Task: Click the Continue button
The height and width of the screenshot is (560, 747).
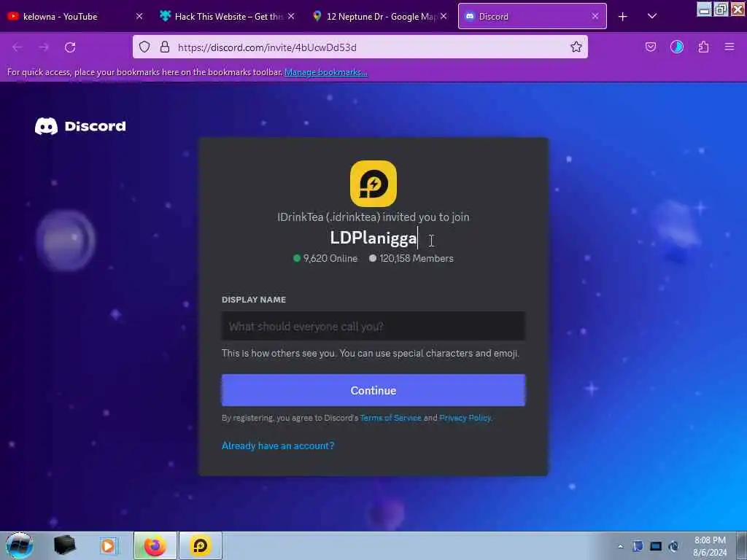Action: (x=373, y=391)
